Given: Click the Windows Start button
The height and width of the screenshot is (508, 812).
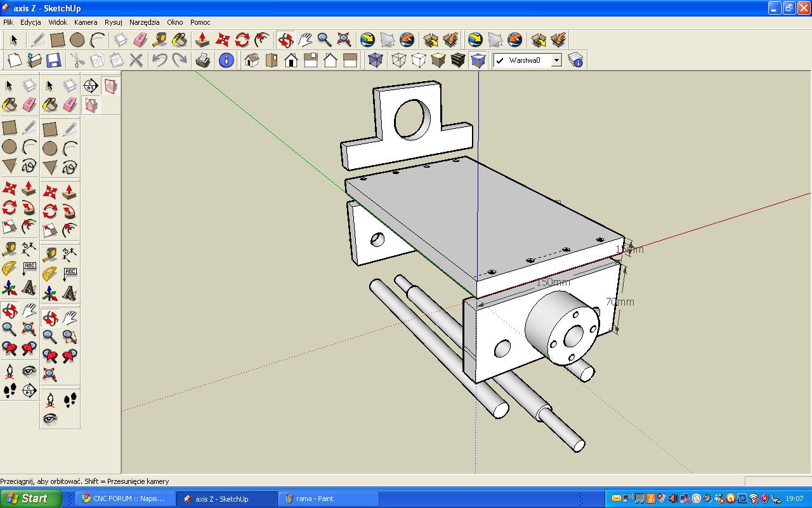Looking at the screenshot, I should tap(30, 498).
